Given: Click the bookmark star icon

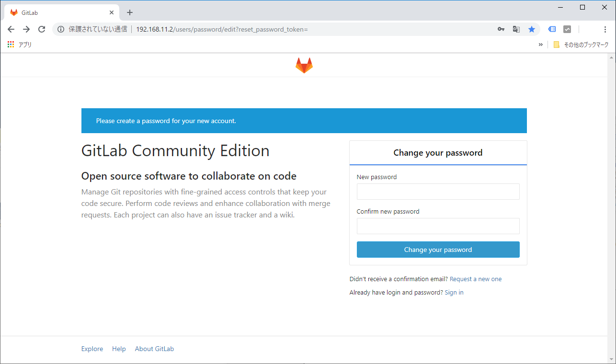Looking at the screenshot, I should point(531,29).
